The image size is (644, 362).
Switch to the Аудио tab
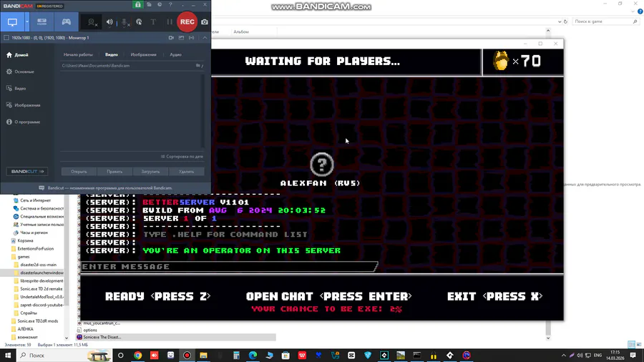point(176,54)
